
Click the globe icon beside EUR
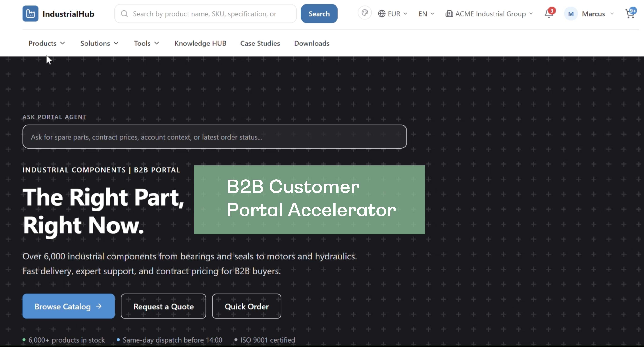click(381, 14)
